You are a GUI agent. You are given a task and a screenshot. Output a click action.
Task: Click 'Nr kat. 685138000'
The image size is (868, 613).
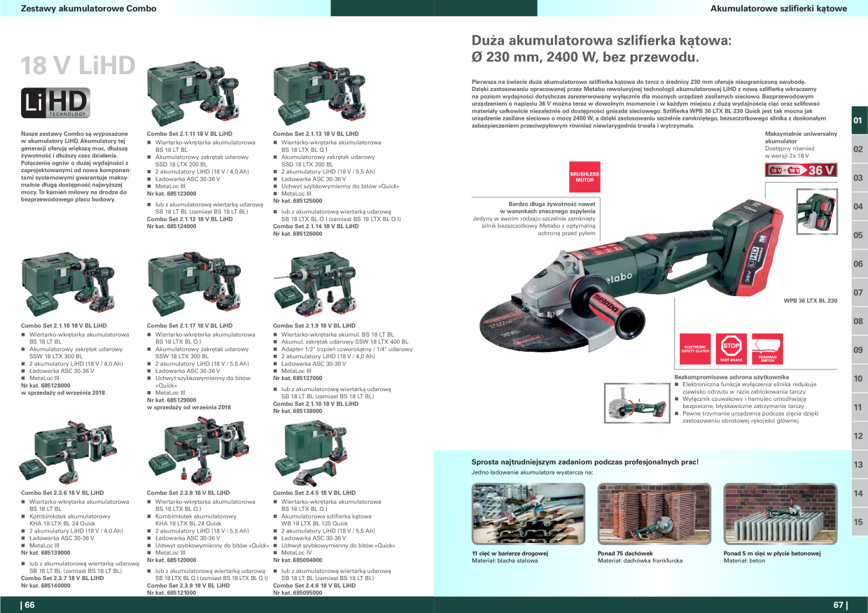[x=297, y=411]
